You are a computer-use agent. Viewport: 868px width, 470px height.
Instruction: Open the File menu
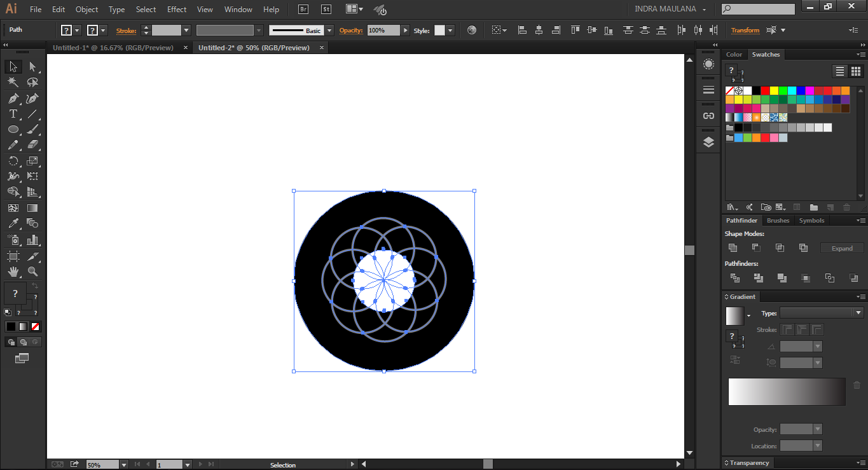(36, 10)
